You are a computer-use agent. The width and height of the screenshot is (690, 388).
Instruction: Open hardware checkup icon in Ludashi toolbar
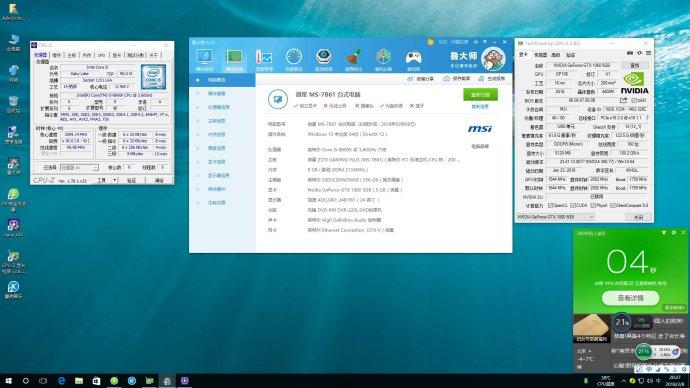(205, 59)
